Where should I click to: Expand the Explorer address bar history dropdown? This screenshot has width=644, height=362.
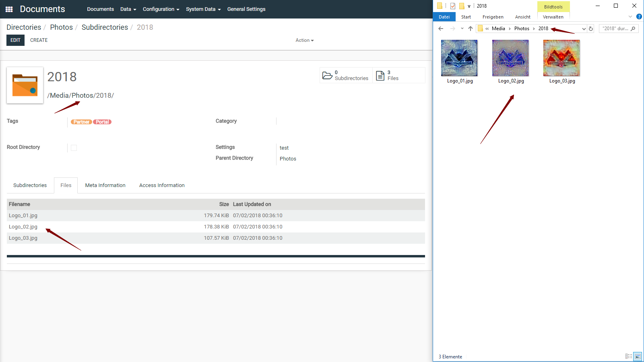[x=584, y=29]
